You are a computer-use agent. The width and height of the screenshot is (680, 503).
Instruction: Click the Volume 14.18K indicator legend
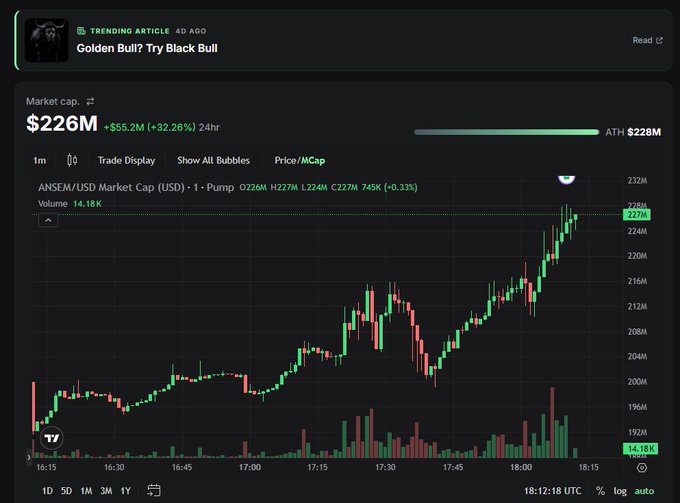(x=70, y=204)
